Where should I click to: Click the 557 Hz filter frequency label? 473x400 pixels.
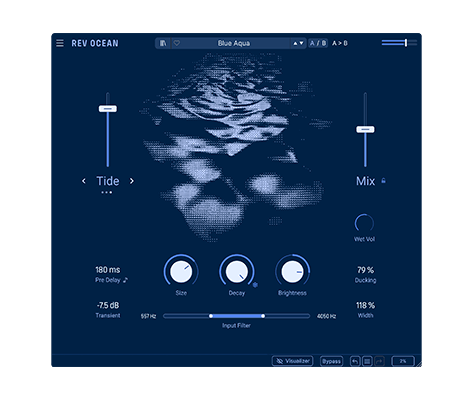(148, 316)
